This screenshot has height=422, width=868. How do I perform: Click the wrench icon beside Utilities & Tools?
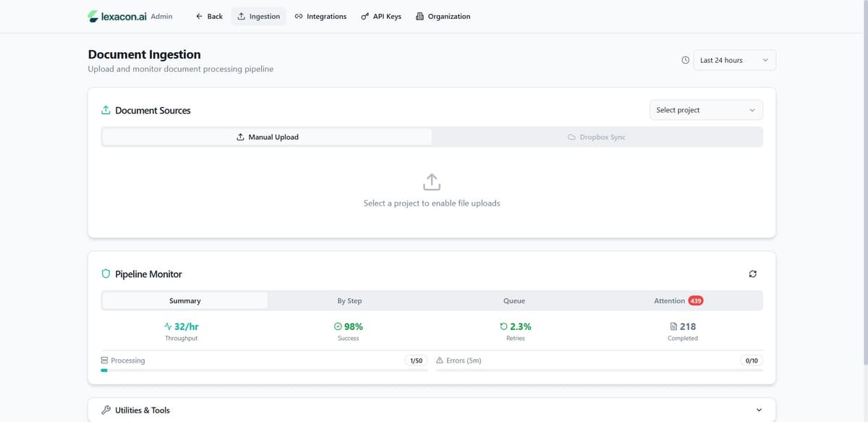coord(106,410)
